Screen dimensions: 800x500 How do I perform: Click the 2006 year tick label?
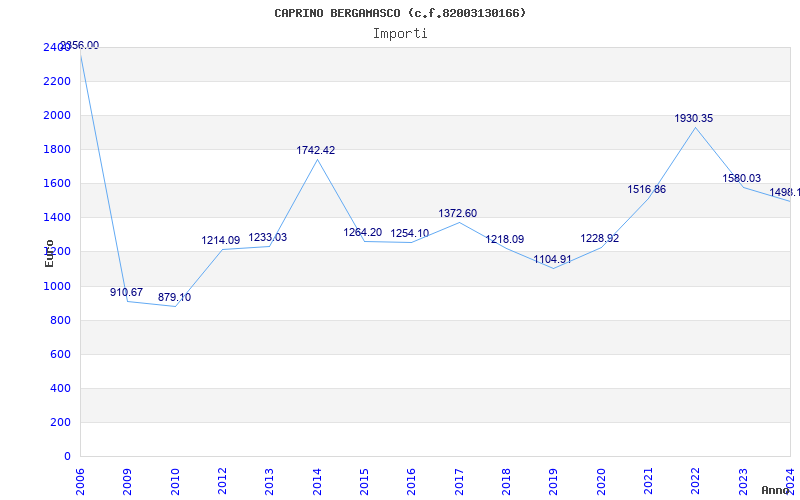(80, 482)
